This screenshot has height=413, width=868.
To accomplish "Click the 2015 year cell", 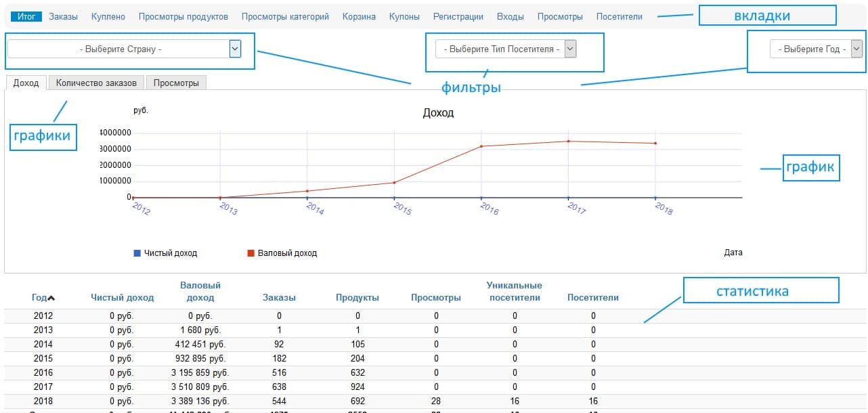I will 43,358.
